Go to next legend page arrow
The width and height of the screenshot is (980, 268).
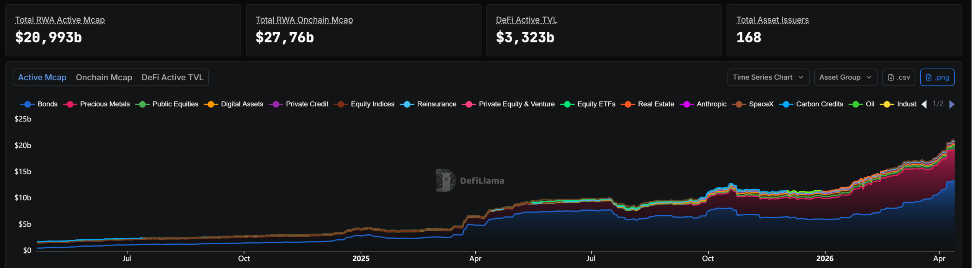(x=952, y=104)
